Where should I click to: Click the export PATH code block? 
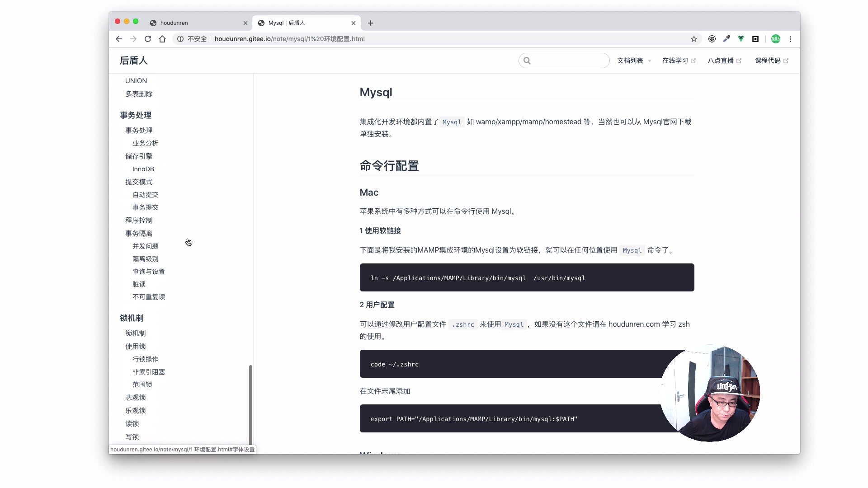coord(527,418)
